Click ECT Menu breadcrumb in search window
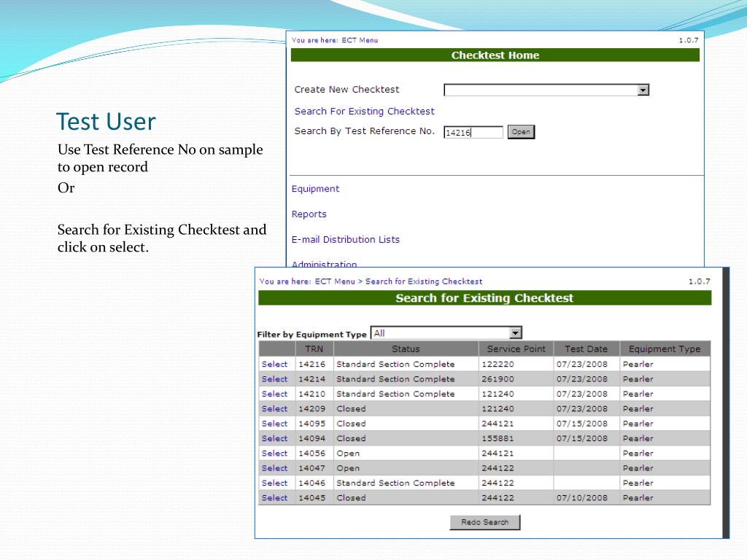The height and width of the screenshot is (560, 747). tap(335, 281)
